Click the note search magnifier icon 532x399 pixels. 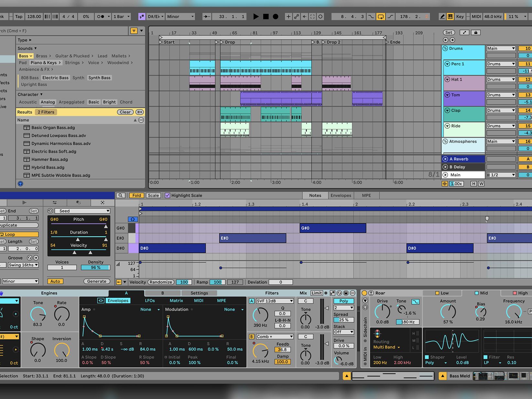coord(121,195)
